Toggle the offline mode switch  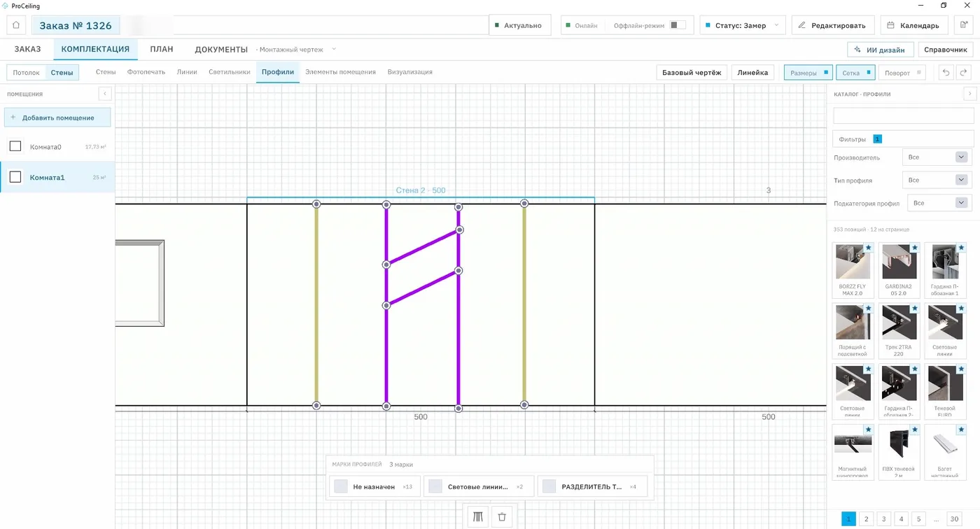coord(677,25)
